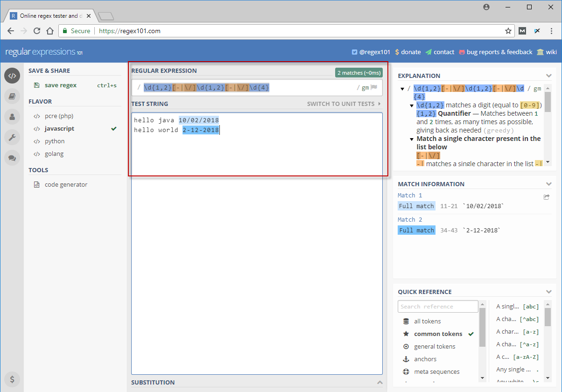Open Chrome three-dot menu
Viewport: 562px width, 392px height.
tap(552, 31)
